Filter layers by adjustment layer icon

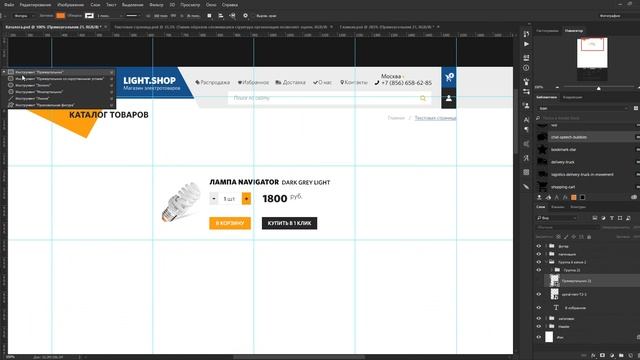coord(603,218)
